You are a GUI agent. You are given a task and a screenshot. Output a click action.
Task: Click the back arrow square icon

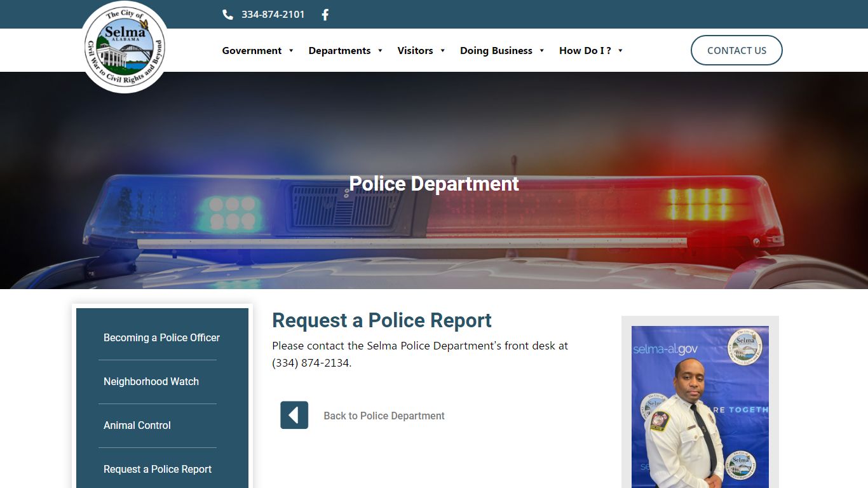click(x=294, y=415)
